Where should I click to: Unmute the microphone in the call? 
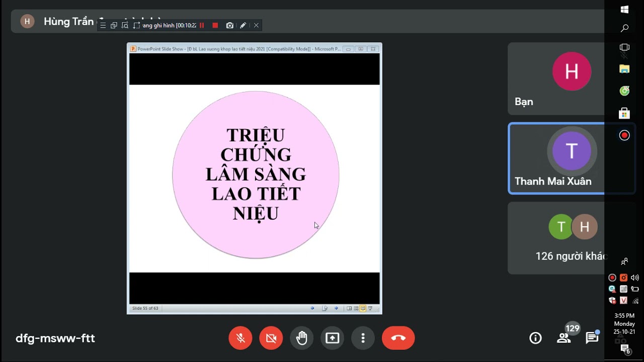[240, 338]
